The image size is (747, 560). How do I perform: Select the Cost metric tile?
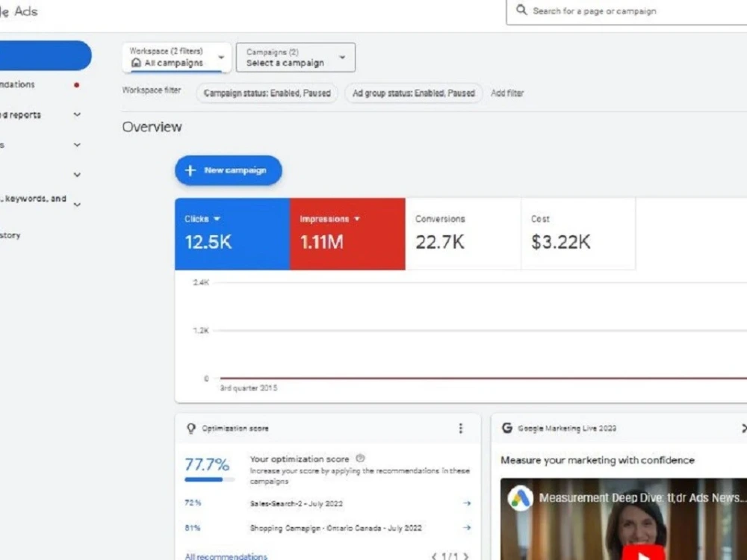[578, 234]
